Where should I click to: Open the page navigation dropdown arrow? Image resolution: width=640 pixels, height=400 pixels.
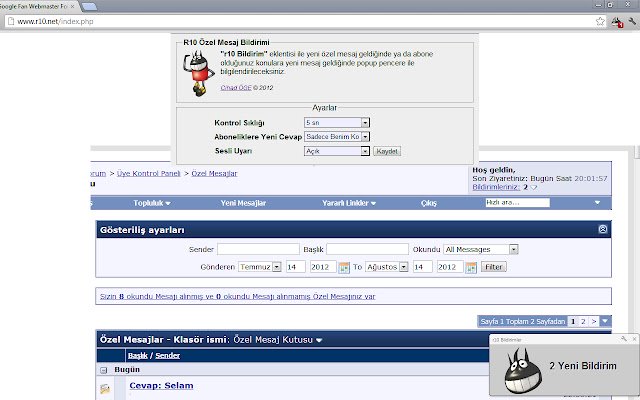(x=605, y=322)
